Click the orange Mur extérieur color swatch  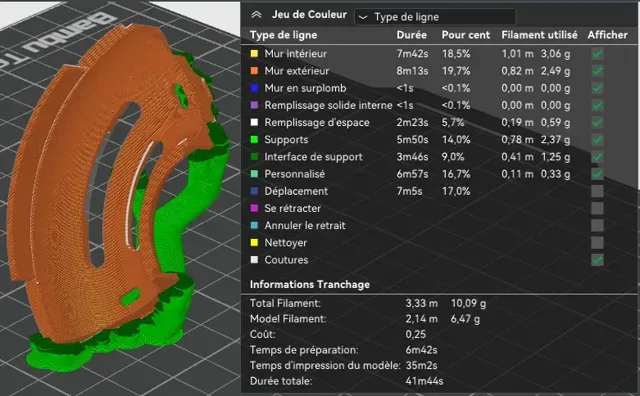pyautogui.click(x=254, y=71)
